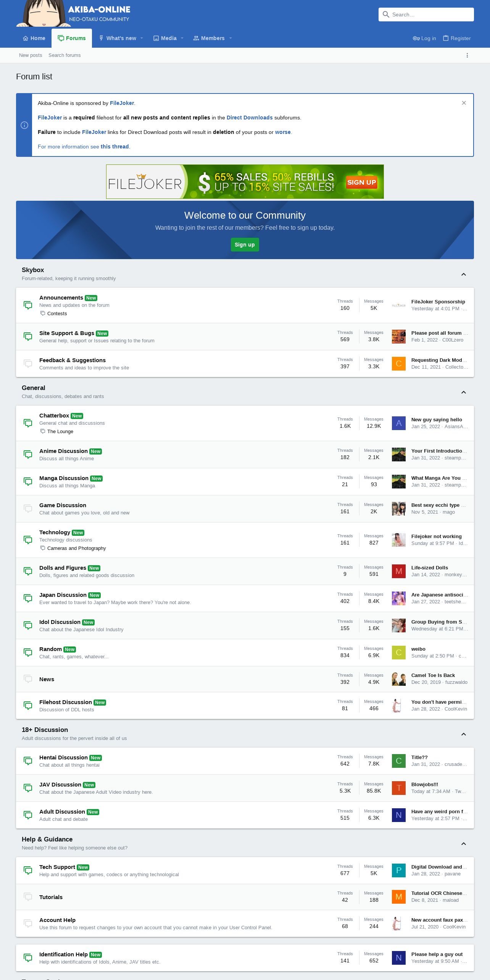
Task: Click avatar 'A' beside New guy saying hello
Action: [399, 423]
